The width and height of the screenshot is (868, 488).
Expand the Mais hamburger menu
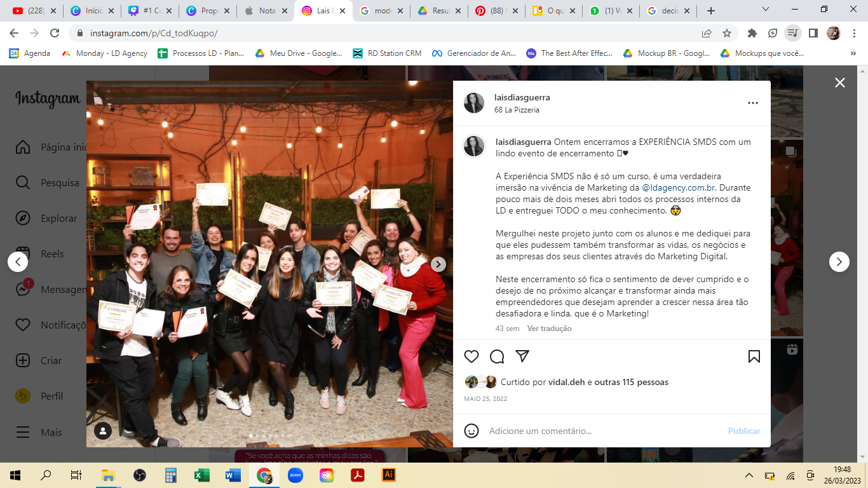pyautogui.click(x=39, y=432)
